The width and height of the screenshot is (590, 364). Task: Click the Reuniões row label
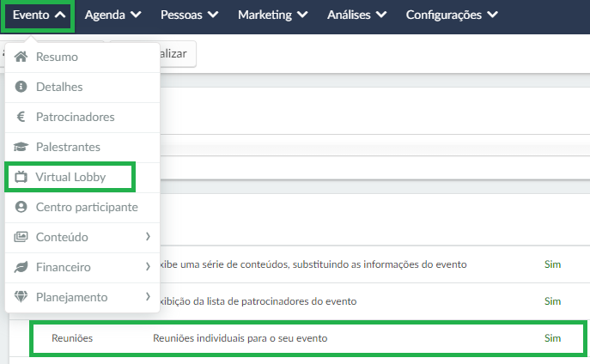pyautogui.click(x=72, y=338)
